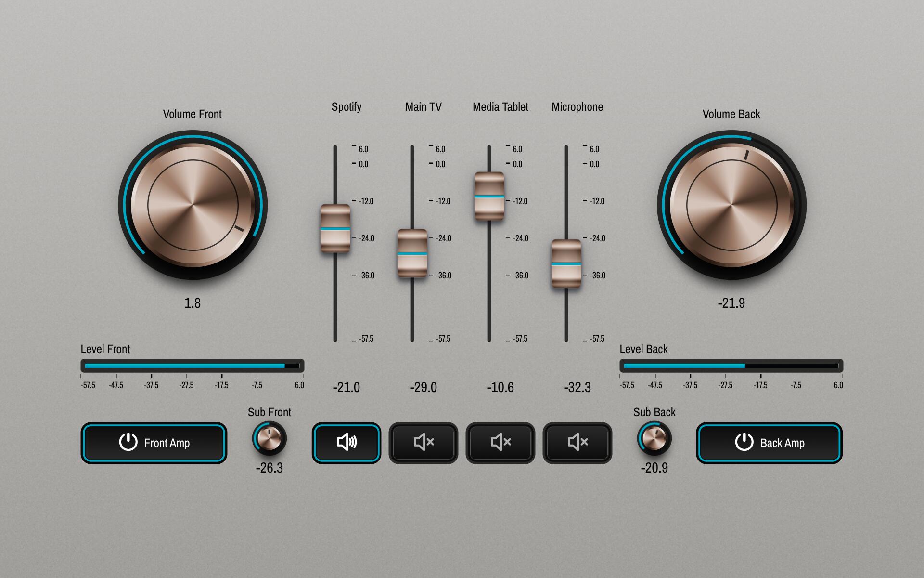Click the Volume Front value 1.8
The height and width of the screenshot is (578, 924).
pyautogui.click(x=192, y=303)
